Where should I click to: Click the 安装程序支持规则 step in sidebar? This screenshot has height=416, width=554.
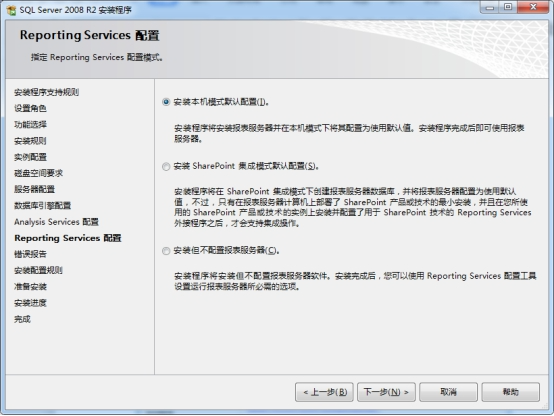(x=46, y=92)
